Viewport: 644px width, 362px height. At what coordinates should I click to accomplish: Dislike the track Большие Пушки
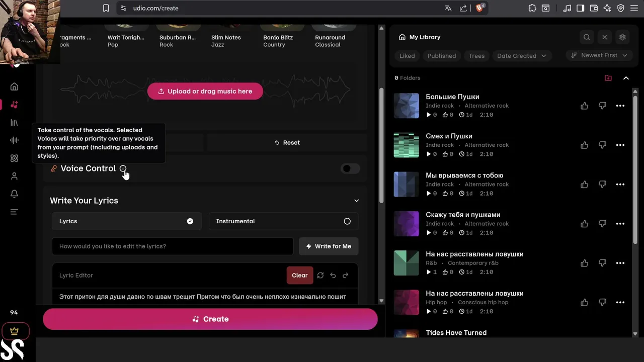602,106
